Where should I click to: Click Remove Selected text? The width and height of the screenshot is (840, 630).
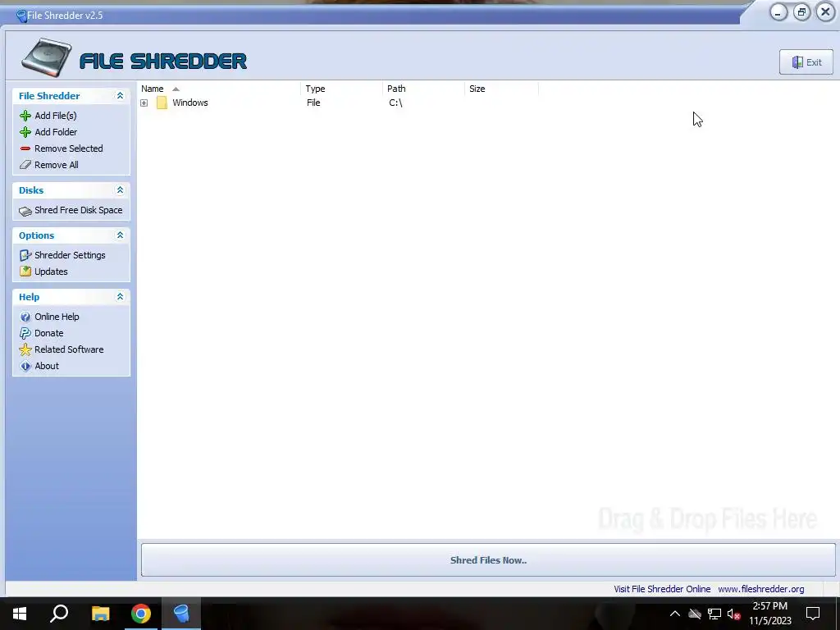click(x=69, y=149)
